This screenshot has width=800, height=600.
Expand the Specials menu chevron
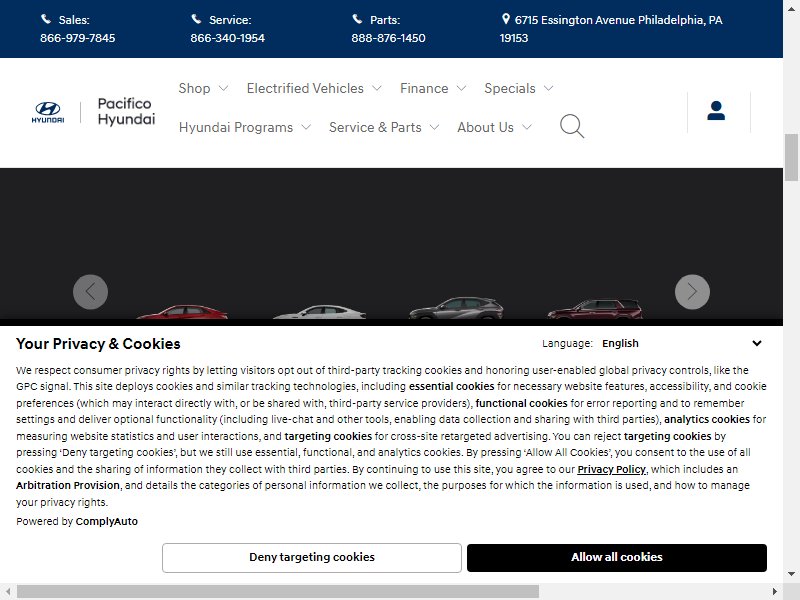[548, 88]
